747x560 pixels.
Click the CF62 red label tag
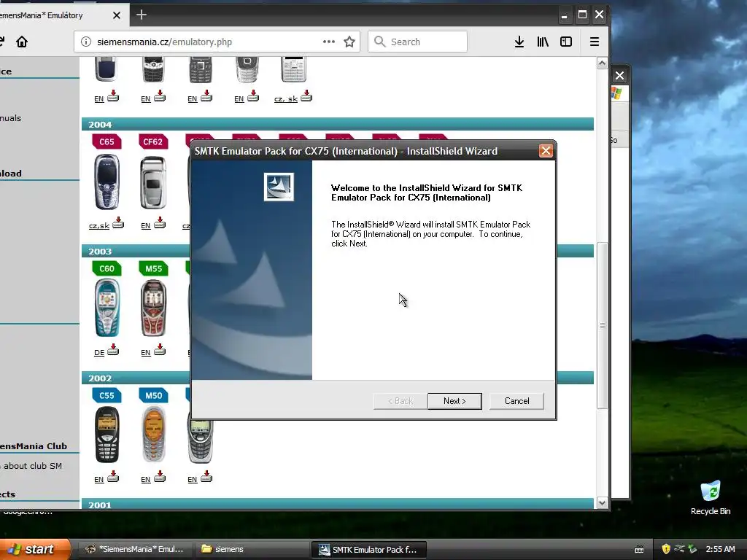click(153, 141)
